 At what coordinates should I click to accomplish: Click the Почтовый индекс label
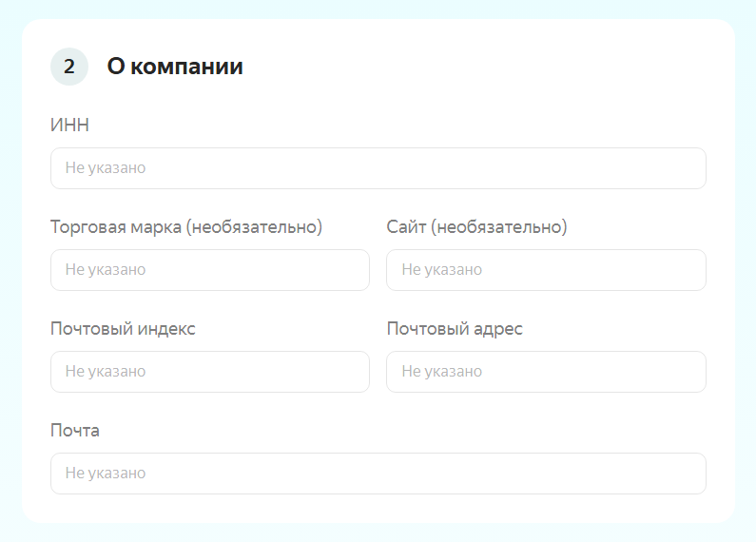[123, 329]
